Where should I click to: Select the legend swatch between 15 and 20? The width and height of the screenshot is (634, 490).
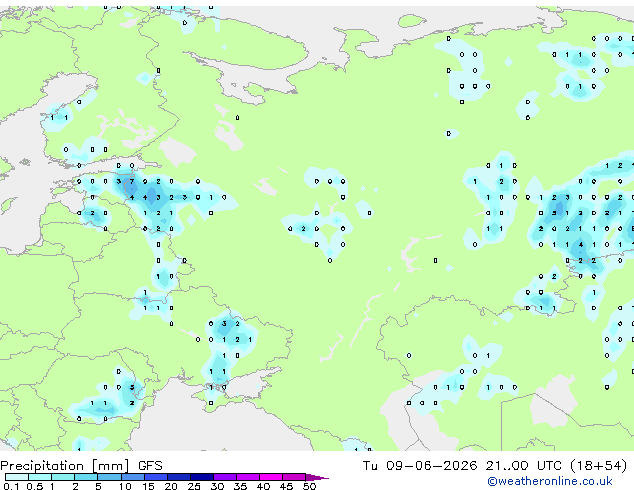pyautogui.click(x=156, y=477)
